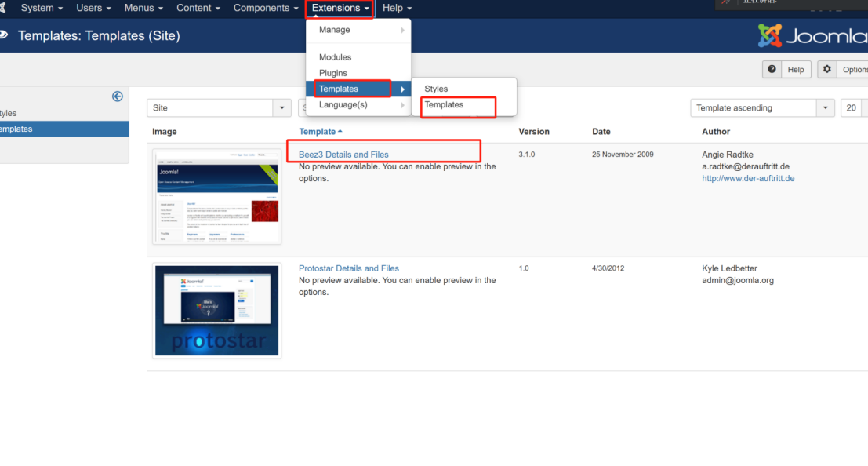
Task: Click the gear icon on Options button
Action: [x=827, y=69]
